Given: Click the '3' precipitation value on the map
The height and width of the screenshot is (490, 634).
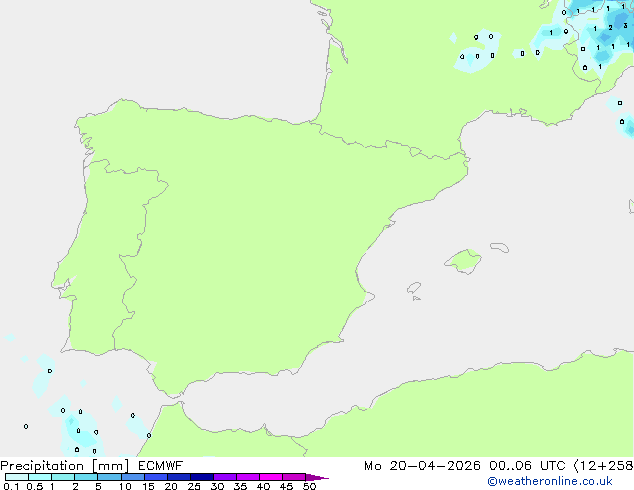Looking at the screenshot, I should coord(625,26).
